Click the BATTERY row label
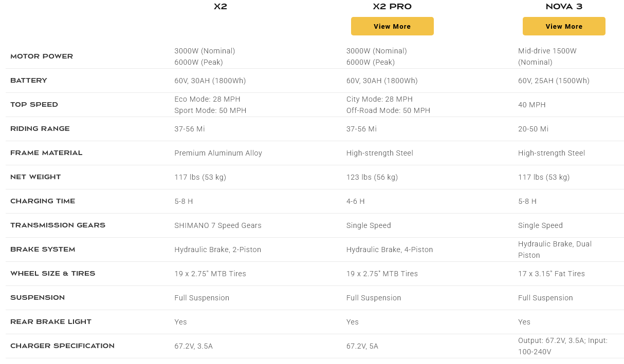Screen dimensions: 624x364 29,81
